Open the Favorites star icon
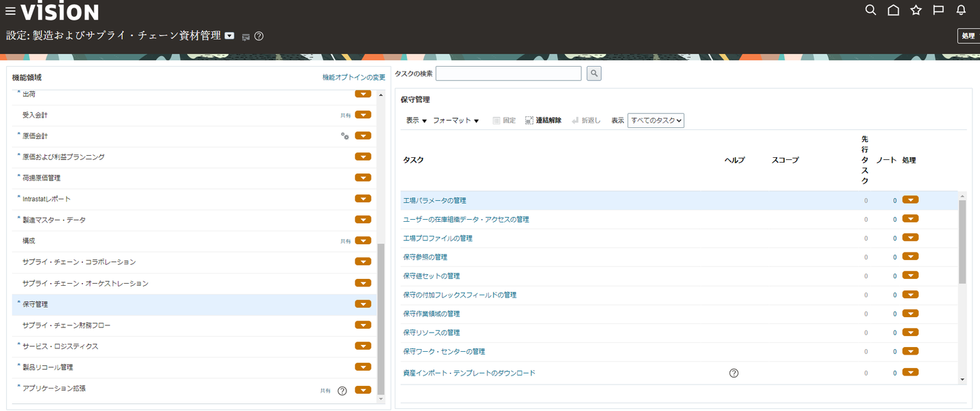This screenshot has height=411, width=980. click(x=916, y=10)
